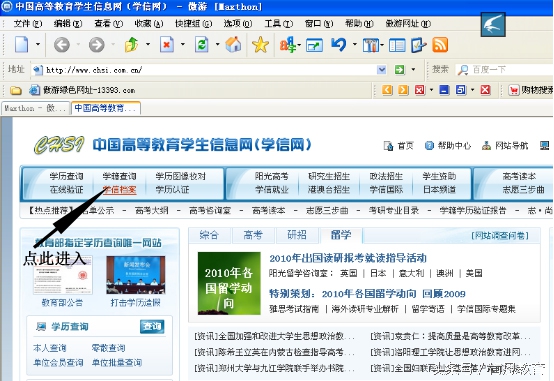Viewport: 554px width, 381px height.
Task: Open the Home page icon
Action: click(234, 45)
